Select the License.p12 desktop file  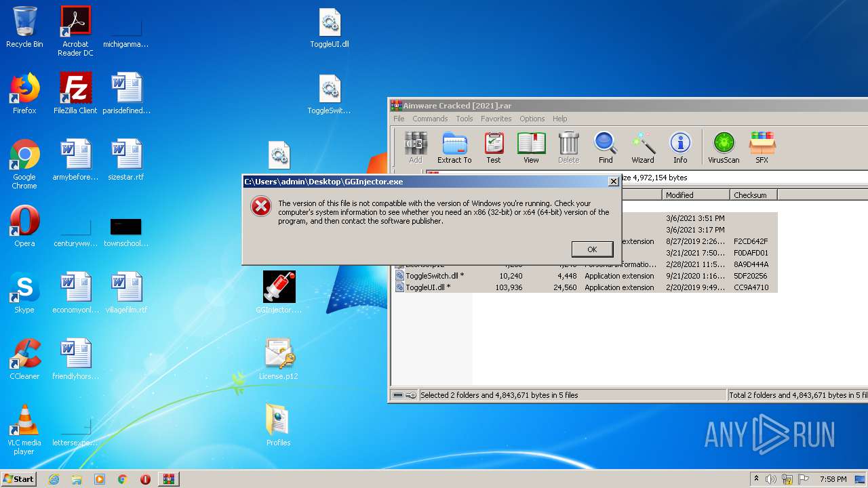[x=279, y=360]
